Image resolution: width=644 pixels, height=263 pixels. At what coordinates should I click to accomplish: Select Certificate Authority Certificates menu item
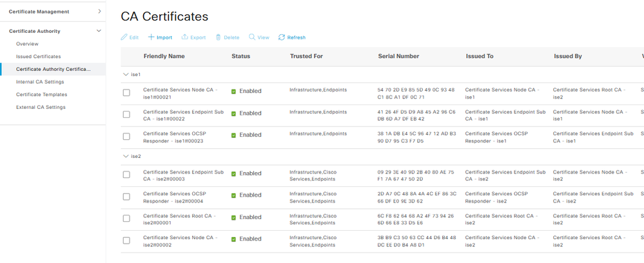coord(54,70)
